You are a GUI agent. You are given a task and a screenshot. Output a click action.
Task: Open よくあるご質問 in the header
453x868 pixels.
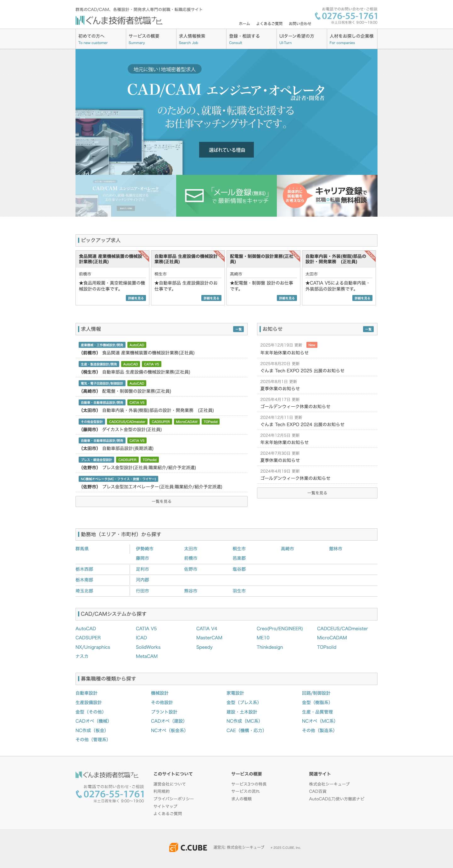point(269,24)
